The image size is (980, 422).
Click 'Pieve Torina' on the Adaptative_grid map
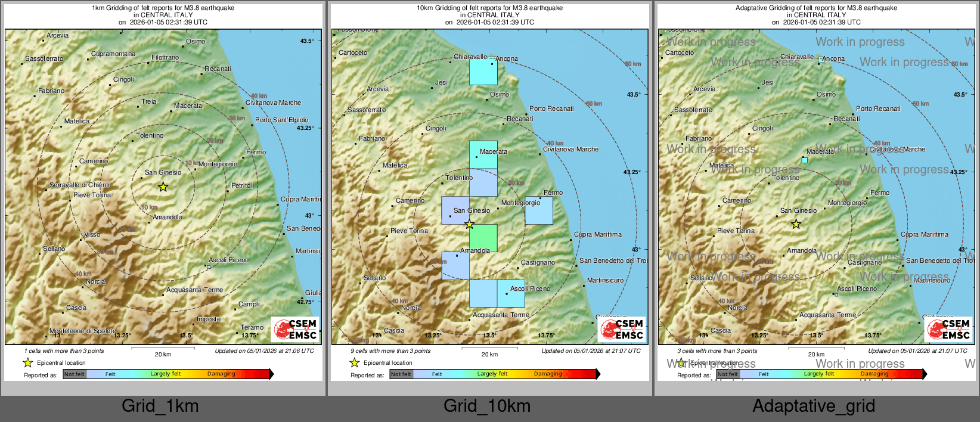coord(736,231)
